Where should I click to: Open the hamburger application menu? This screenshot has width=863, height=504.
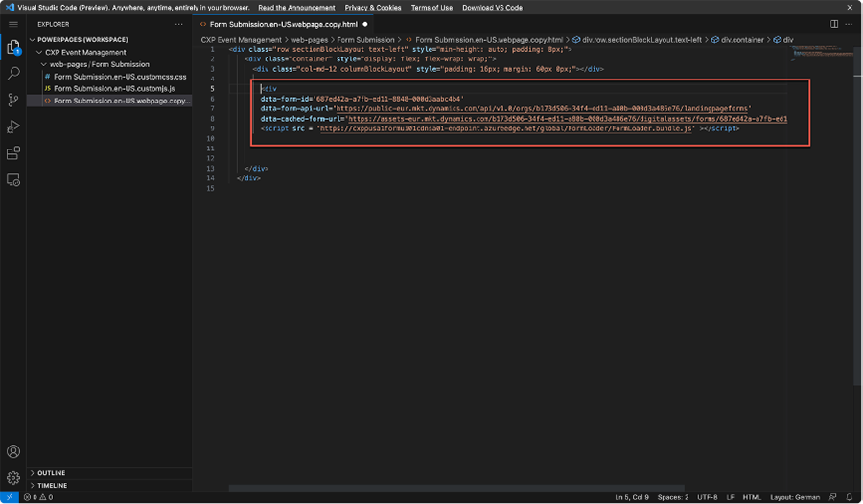[13, 24]
